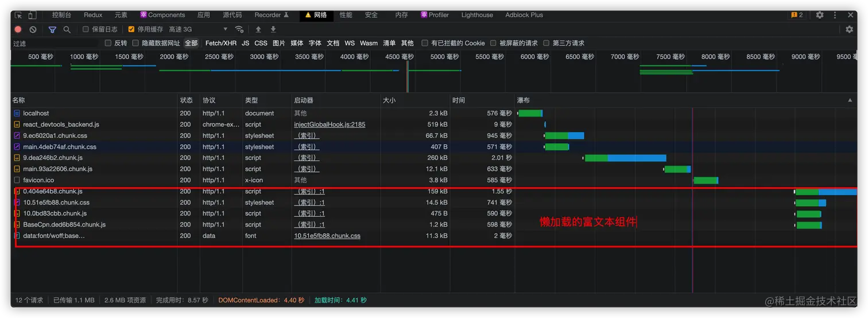Toggle the device toolbar icon
The image size is (868, 318).
pos(32,15)
